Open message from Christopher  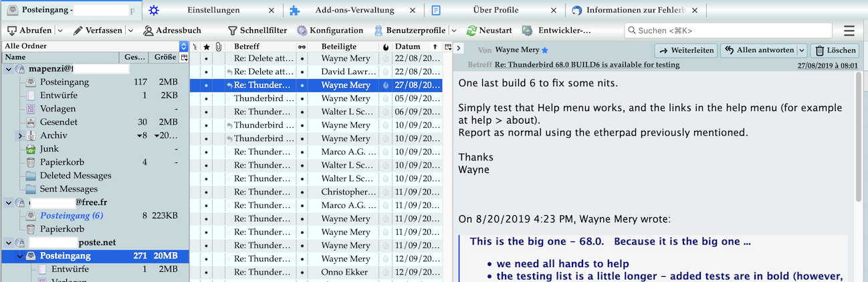(x=316, y=192)
